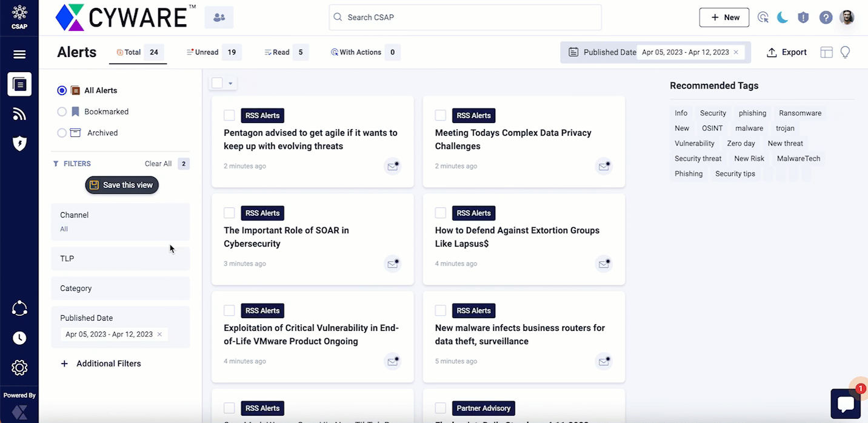Click the Save this view button

tap(122, 185)
